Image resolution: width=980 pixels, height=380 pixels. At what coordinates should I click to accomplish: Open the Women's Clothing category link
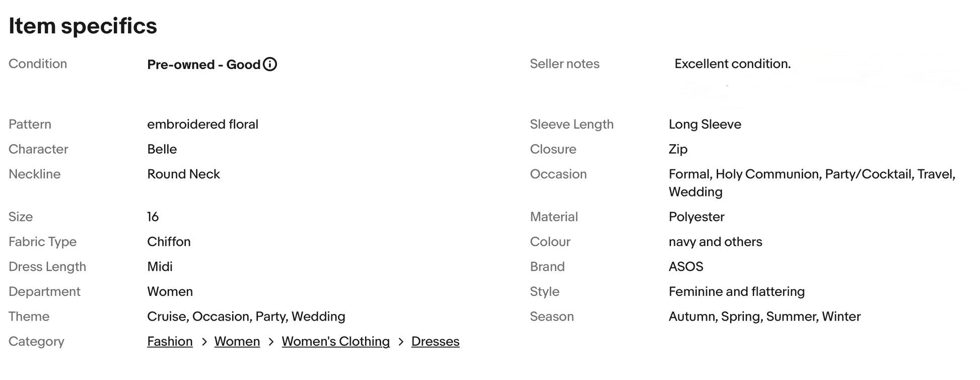click(335, 341)
